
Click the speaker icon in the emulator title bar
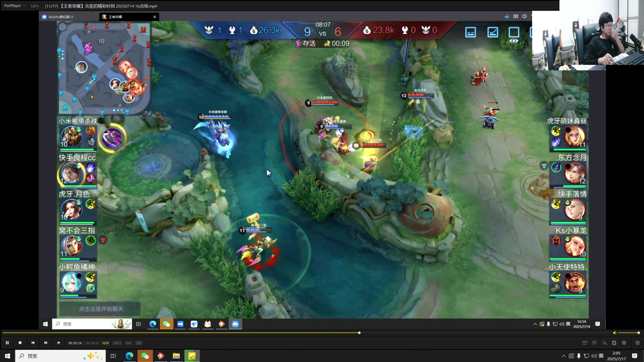525,16
